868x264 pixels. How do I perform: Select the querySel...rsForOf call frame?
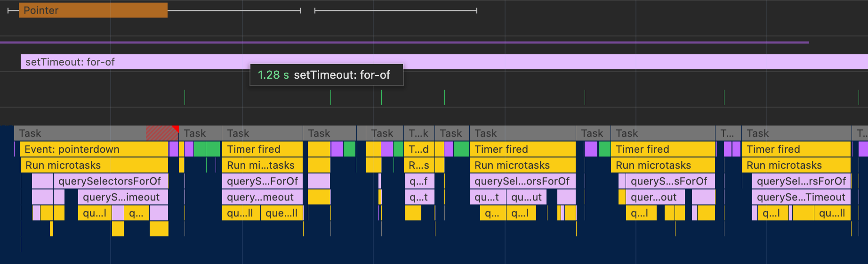click(801, 181)
